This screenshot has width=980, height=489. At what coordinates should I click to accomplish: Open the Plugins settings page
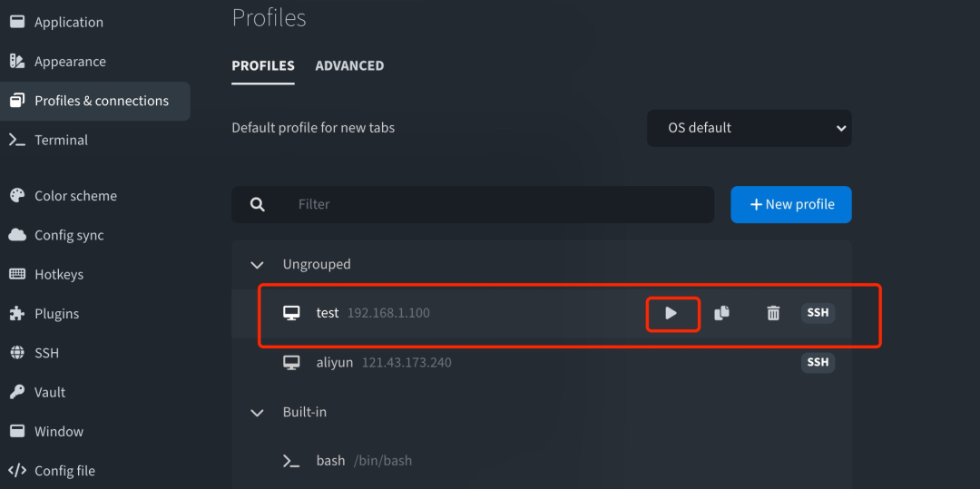(56, 314)
